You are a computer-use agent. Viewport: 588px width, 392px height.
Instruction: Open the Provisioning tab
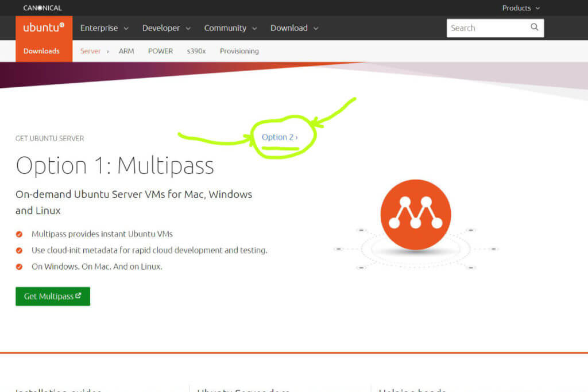coord(239,51)
